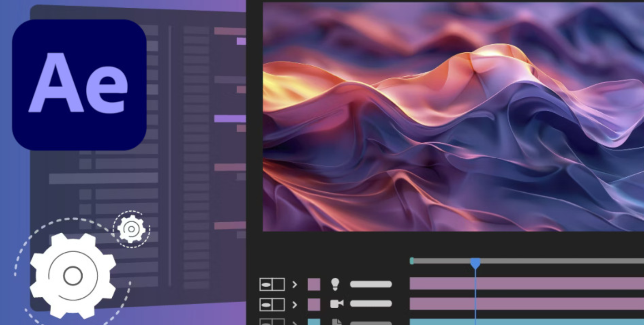Image resolution: width=644 pixels, height=325 pixels.
Task: Click the wavy fabric composition preview
Action: point(453,116)
